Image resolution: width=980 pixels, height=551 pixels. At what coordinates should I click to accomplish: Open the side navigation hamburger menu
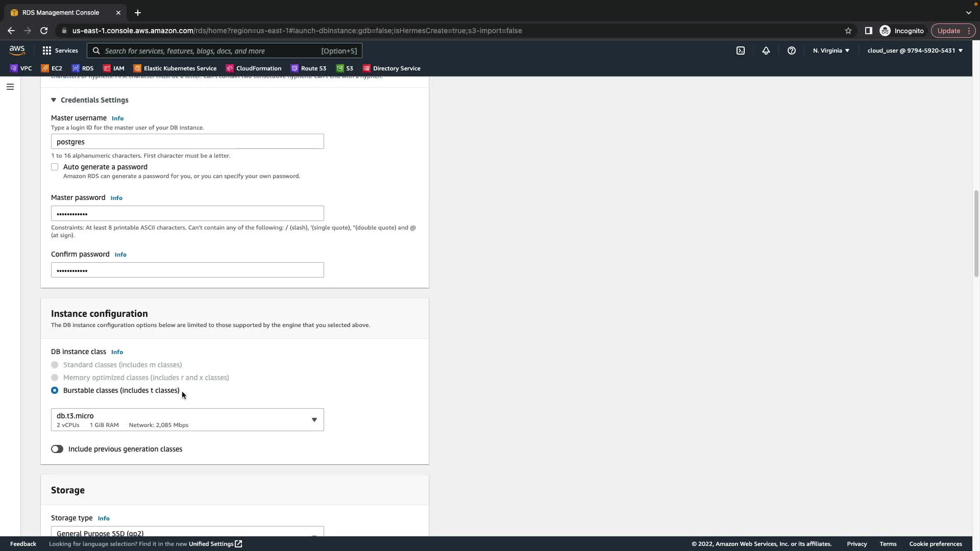(x=10, y=87)
